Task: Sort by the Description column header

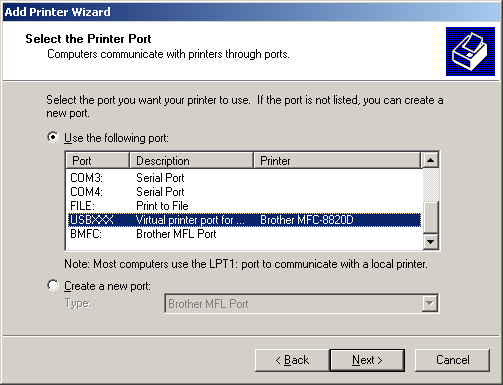Action: click(x=191, y=160)
